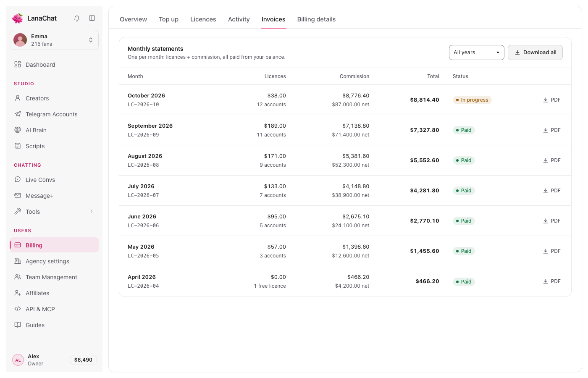This screenshot has height=378, width=588.
Task: Click the Scripts document icon
Action: 18,146
